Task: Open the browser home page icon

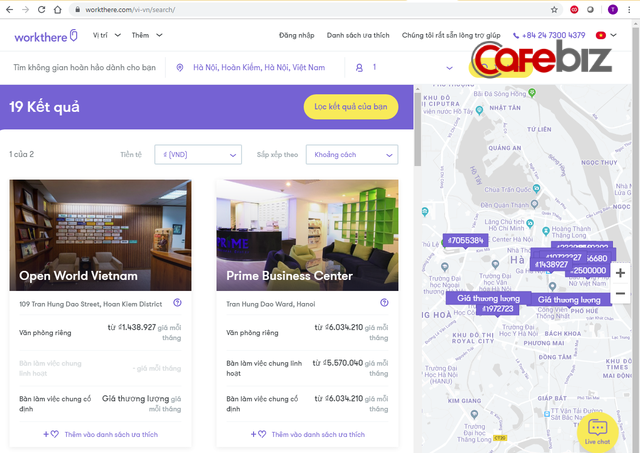Action: click(58, 9)
